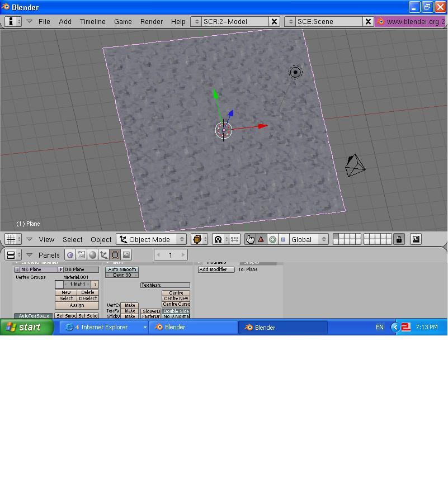Toggle the F fake user button
The image size is (448, 483).
[61, 269]
